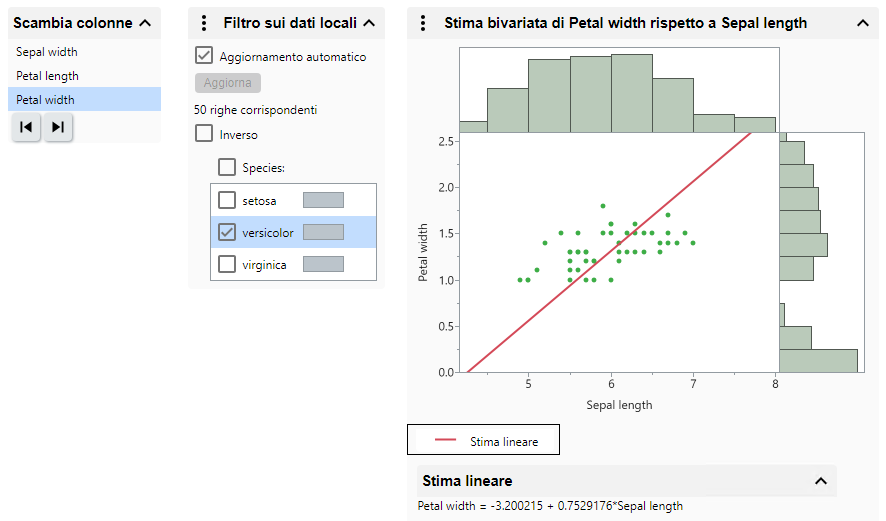Toggle Aggiornamento automatico checkbox

point(204,57)
